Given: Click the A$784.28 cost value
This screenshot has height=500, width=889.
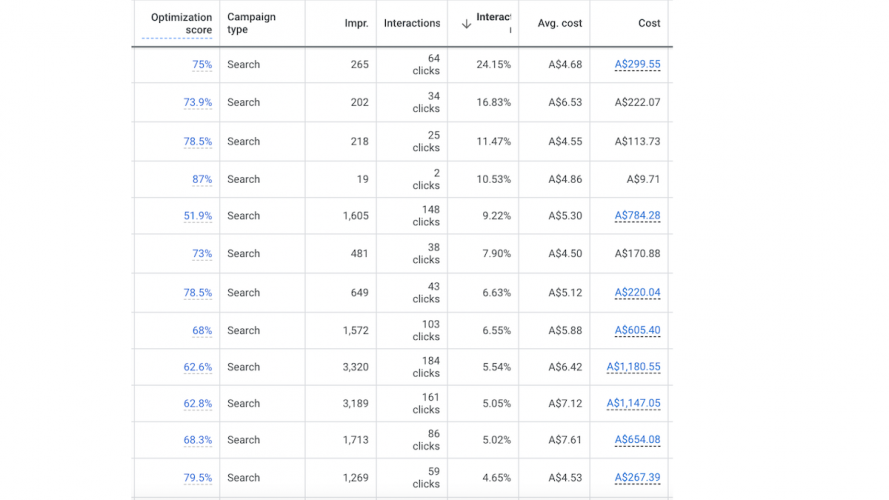Looking at the screenshot, I should coord(637,216).
